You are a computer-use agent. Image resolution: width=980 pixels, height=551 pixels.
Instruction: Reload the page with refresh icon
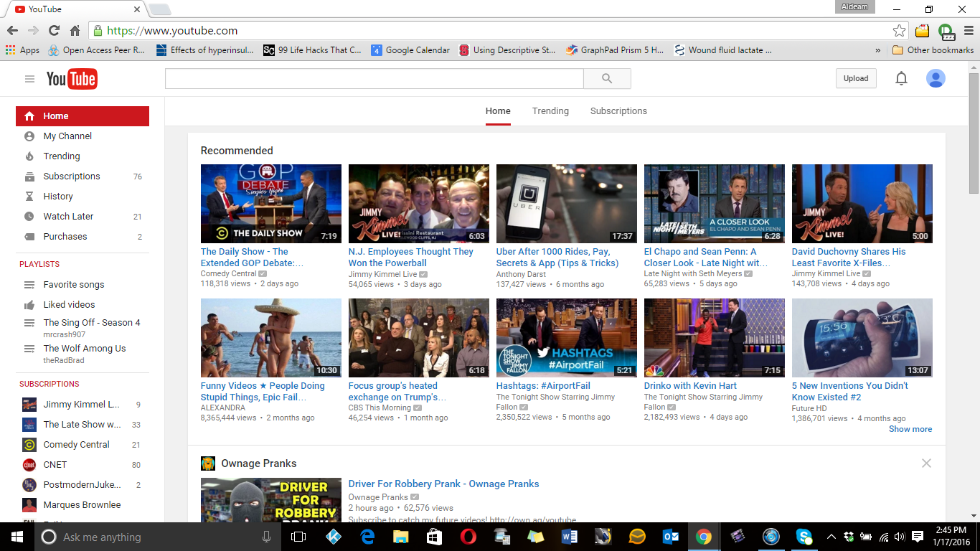click(54, 31)
